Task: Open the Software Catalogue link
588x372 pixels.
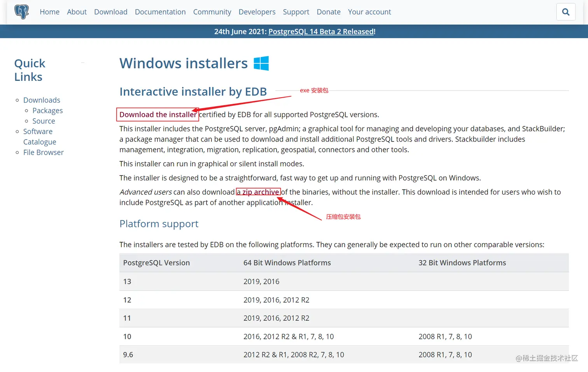Action: click(x=40, y=137)
